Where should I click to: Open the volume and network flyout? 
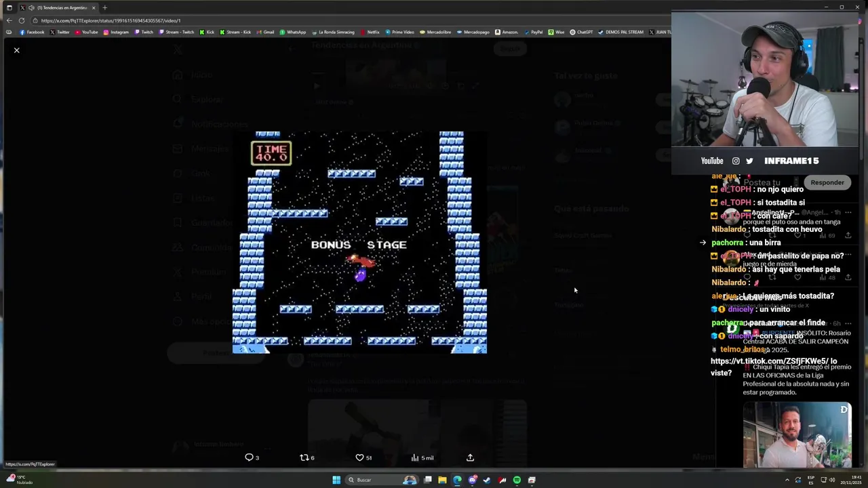pyautogui.click(x=827, y=480)
